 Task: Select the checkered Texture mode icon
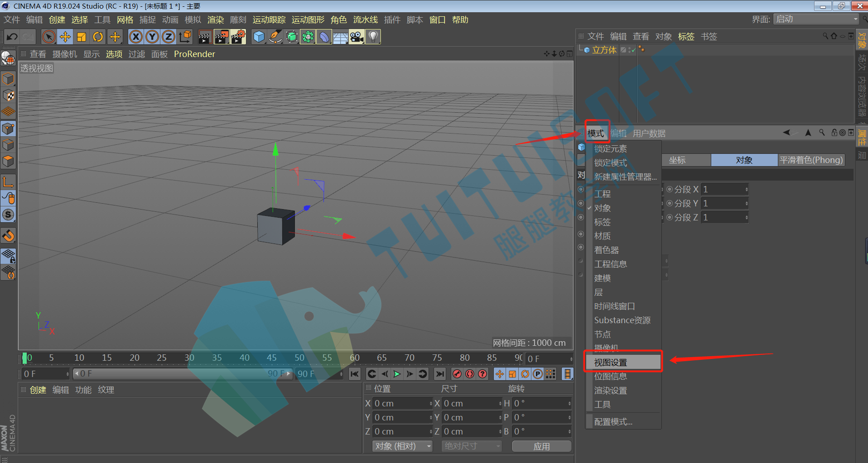tap(8, 95)
